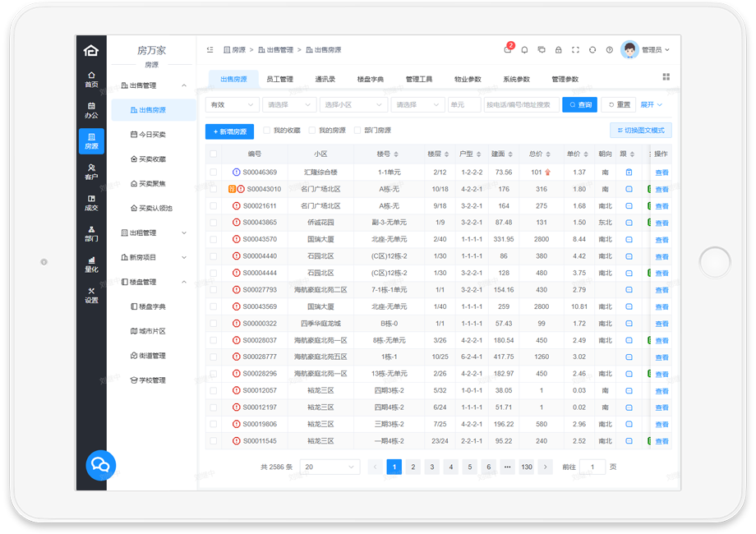
Task: Go to page 2 in pagination
Action: tap(413, 467)
